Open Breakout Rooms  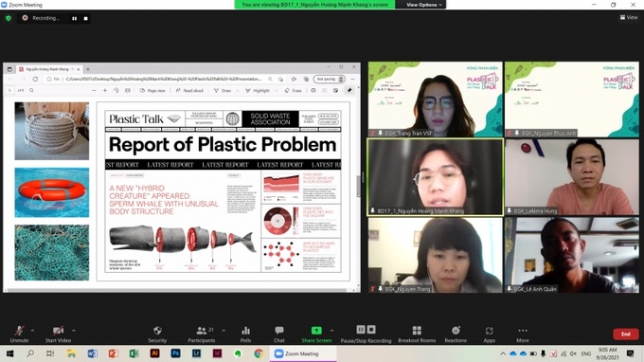coord(417,334)
